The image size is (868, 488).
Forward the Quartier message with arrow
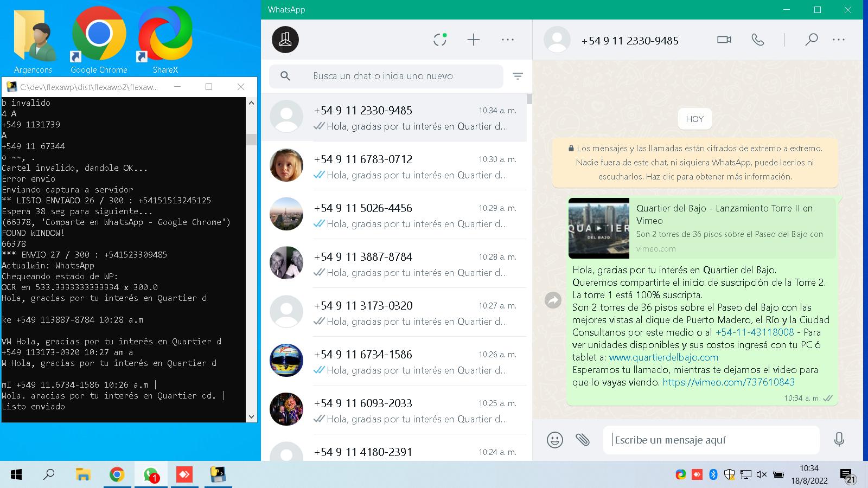point(553,300)
